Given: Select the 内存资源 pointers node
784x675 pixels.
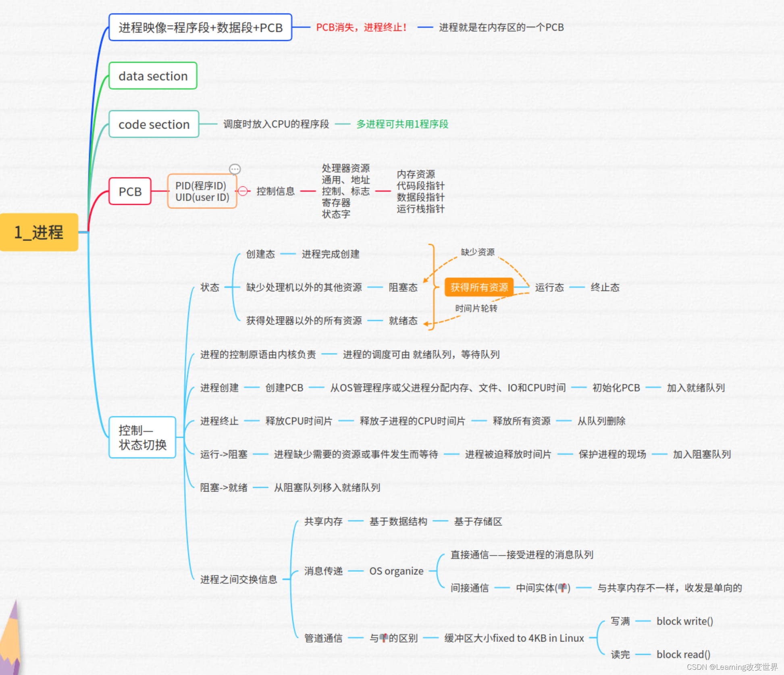Looking at the screenshot, I should click(x=420, y=192).
